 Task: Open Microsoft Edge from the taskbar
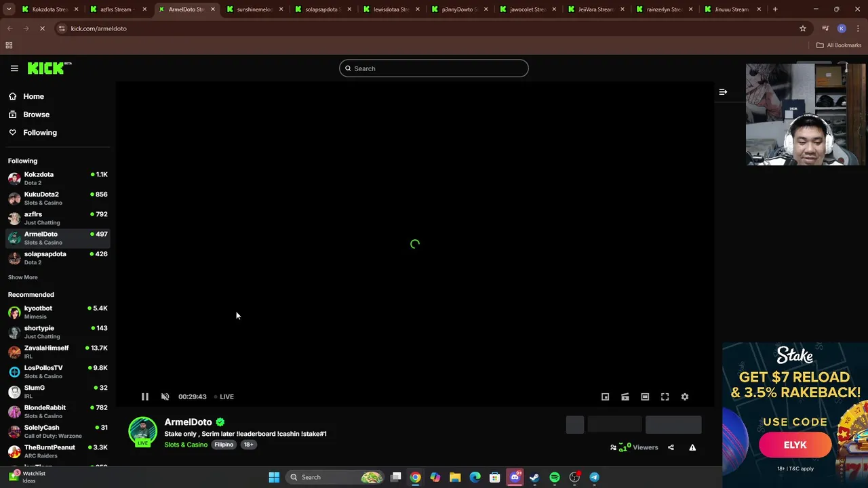point(475,477)
